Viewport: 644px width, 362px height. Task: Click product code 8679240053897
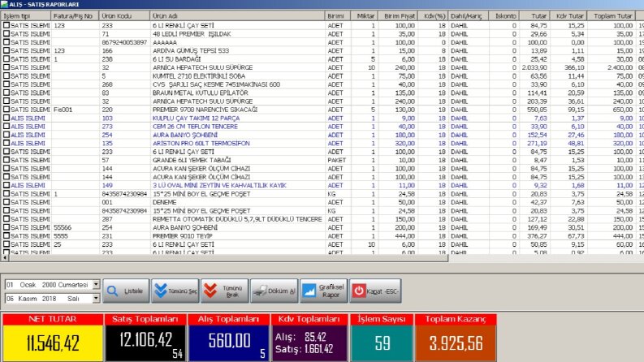pyautogui.click(x=124, y=42)
